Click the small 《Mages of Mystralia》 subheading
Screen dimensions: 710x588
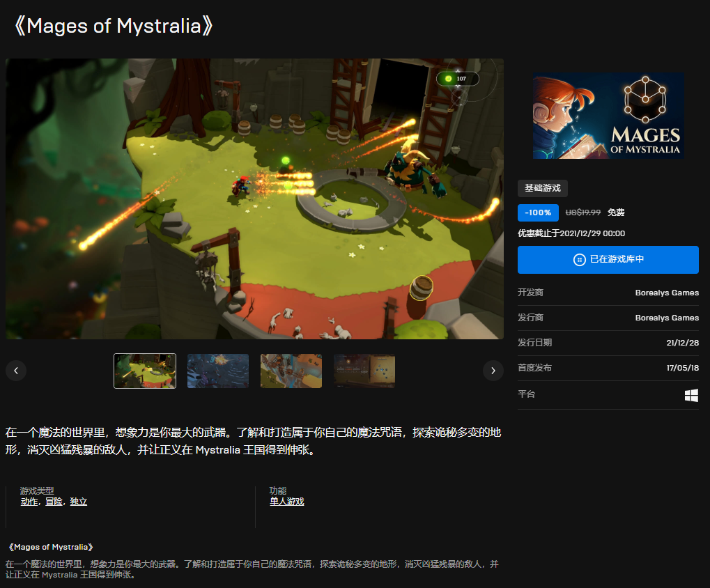point(51,548)
